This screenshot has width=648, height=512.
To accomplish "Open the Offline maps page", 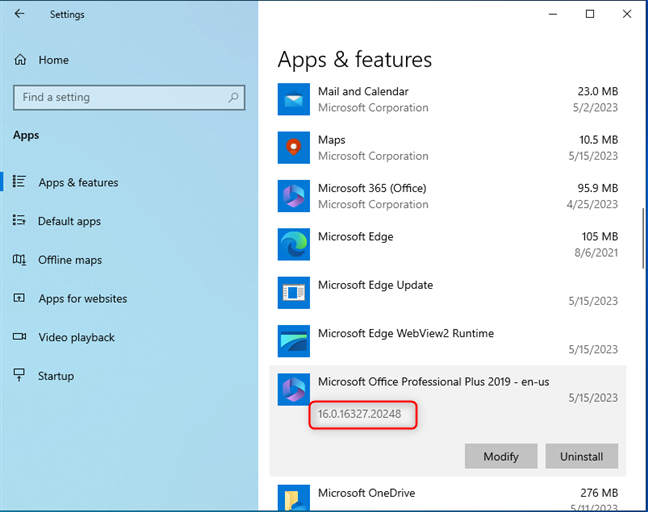I will [x=70, y=260].
